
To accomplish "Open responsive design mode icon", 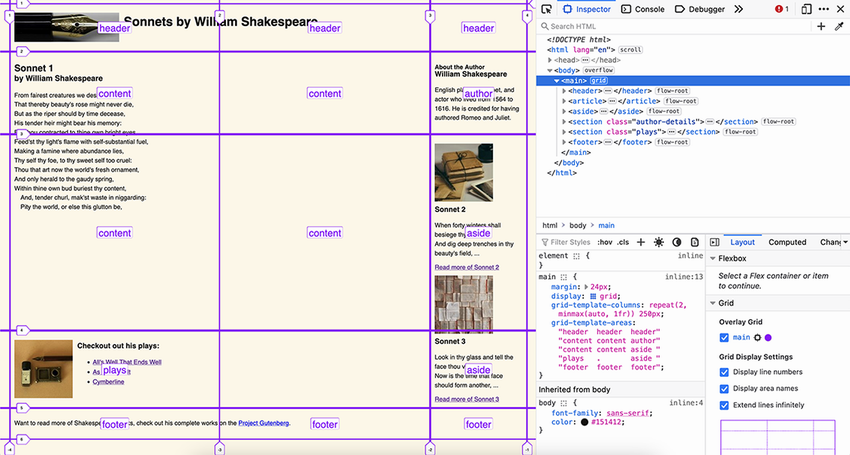I will point(805,9).
